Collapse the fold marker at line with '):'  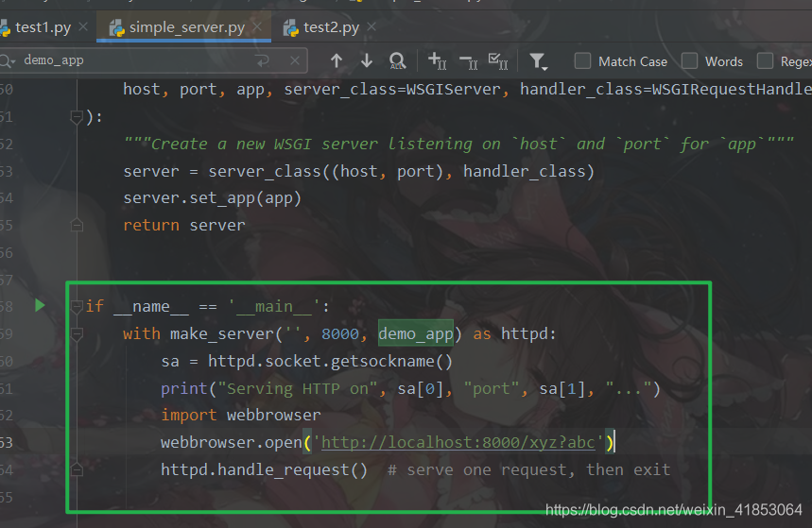tap(77, 117)
